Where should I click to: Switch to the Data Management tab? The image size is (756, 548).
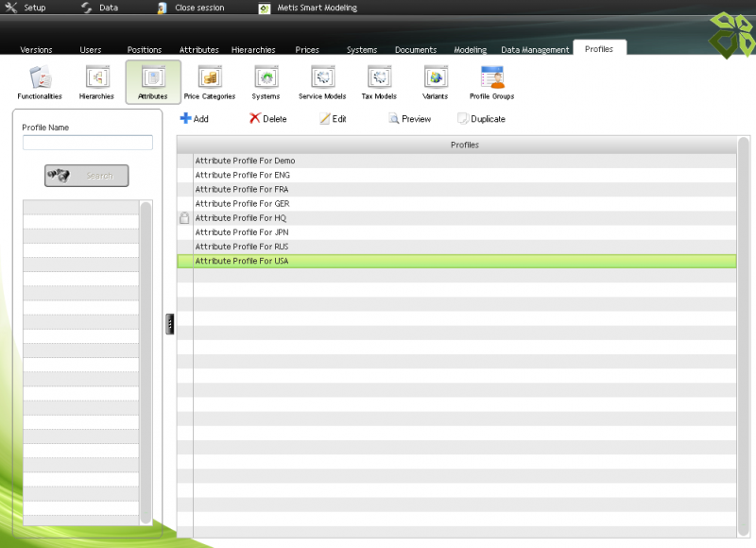[535, 50]
